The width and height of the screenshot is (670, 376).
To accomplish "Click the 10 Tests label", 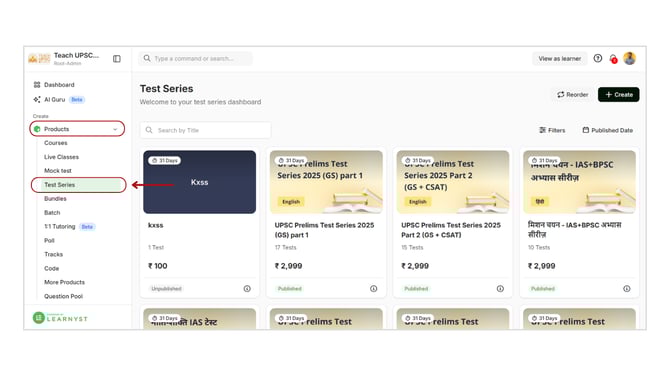I will (539, 247).
